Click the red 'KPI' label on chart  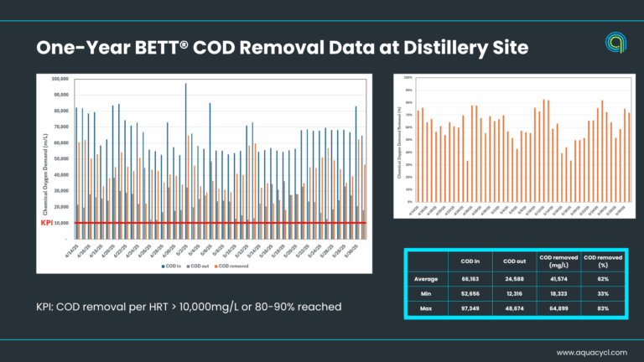click(46, 223)
